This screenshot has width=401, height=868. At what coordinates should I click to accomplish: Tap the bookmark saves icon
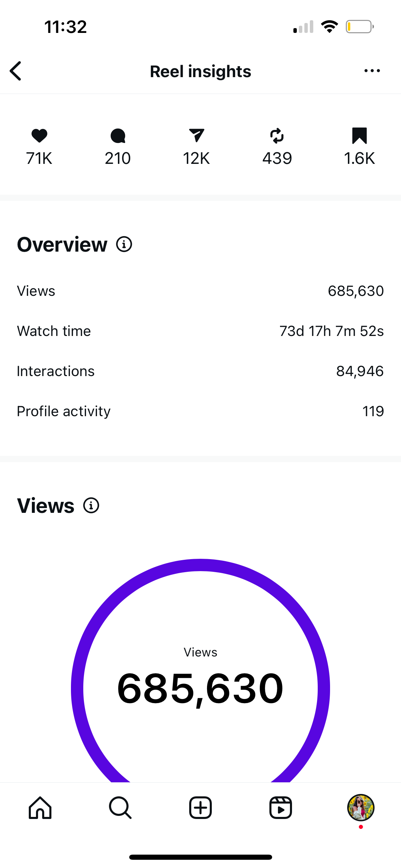click(359, 135)
